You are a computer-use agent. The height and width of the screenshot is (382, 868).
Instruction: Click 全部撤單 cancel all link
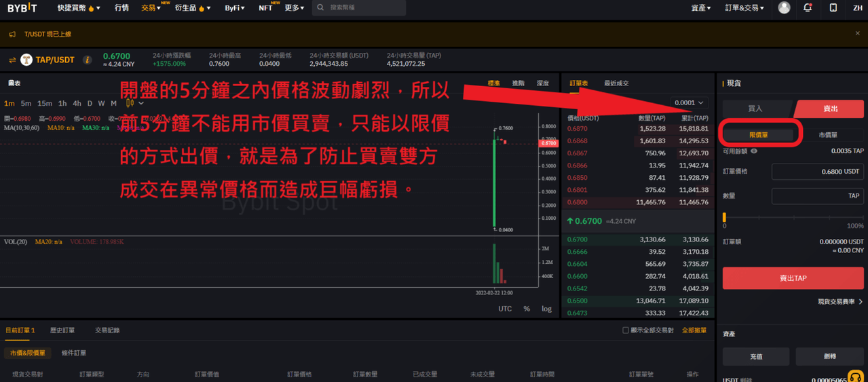point(694,330)
